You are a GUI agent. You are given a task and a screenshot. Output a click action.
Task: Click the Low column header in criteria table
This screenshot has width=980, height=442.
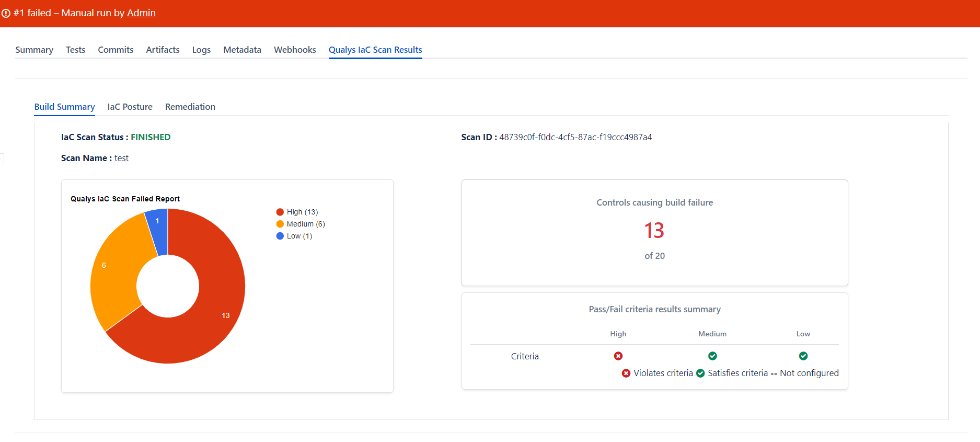[803, 334]
